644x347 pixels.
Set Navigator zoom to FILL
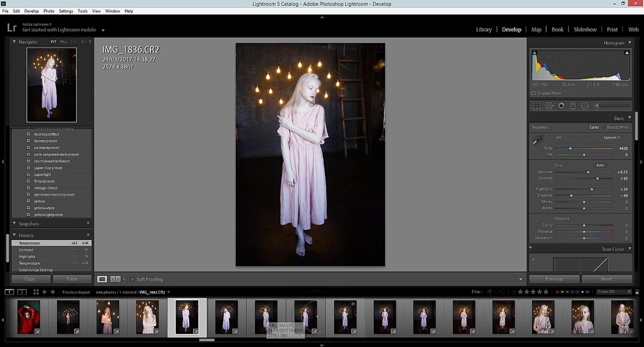63,42
